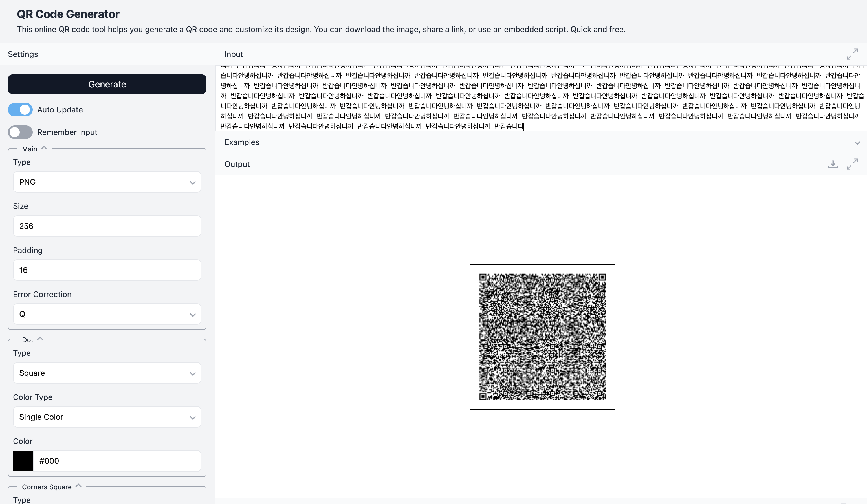Click the Padding input field
The width and height of the screenshot is (867, 504).
point(107,270)
